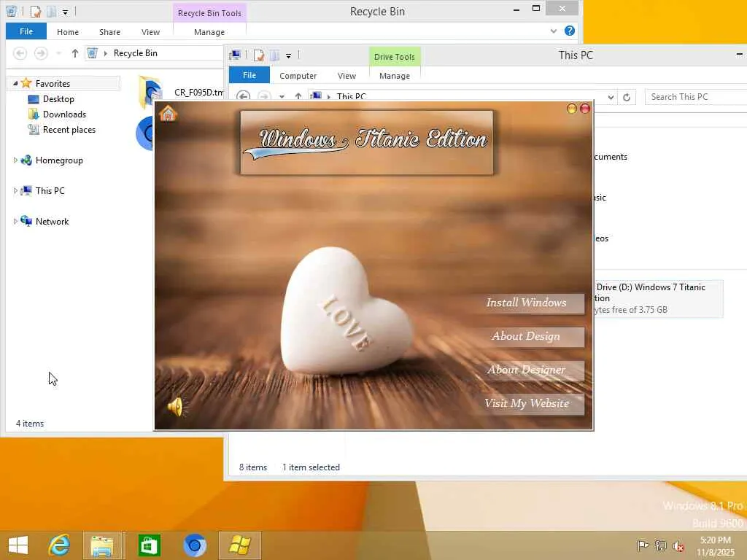747x560 pixels.
Task: Open the Windows Start button
Action: (x=18, y=545)
